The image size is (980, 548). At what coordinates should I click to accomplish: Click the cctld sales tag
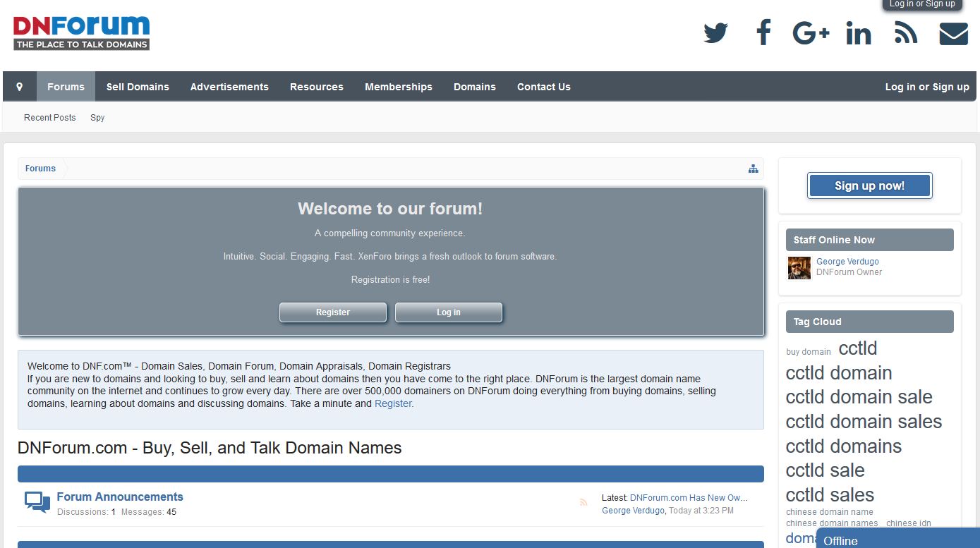(830, 495)
